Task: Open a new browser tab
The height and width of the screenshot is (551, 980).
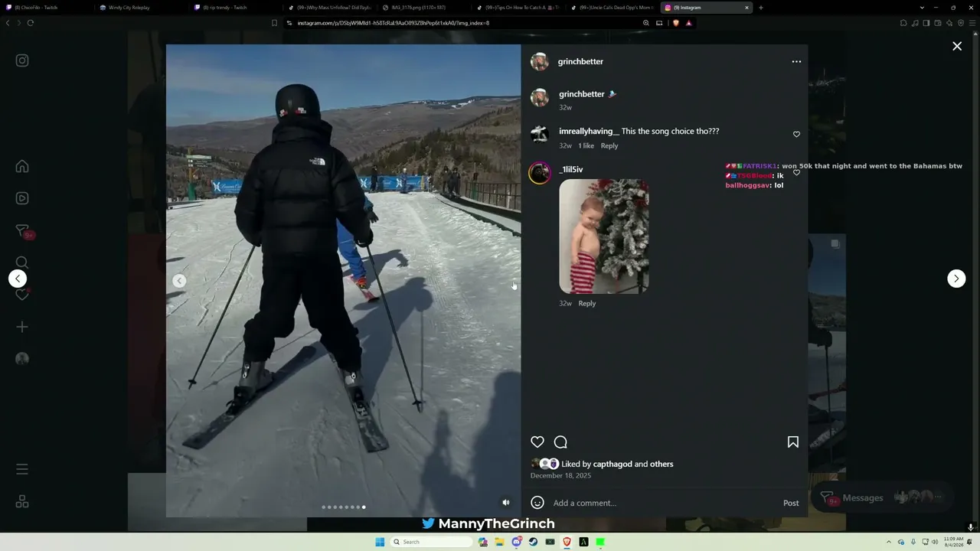Action: [x=761, y=8]
